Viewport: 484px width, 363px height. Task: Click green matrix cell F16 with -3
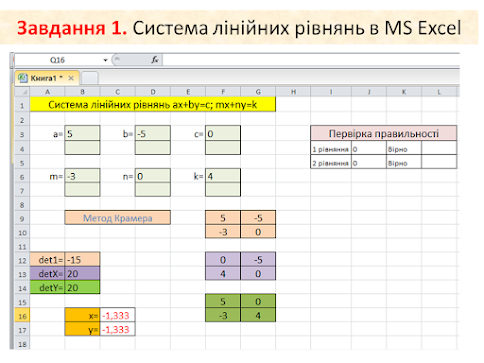(223, 315)
